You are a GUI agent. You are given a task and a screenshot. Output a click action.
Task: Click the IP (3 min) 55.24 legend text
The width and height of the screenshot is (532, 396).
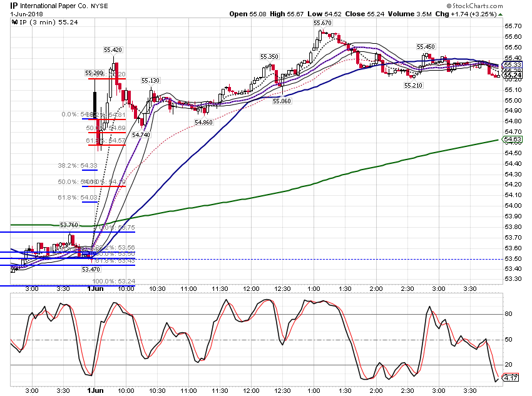[49, 23]
